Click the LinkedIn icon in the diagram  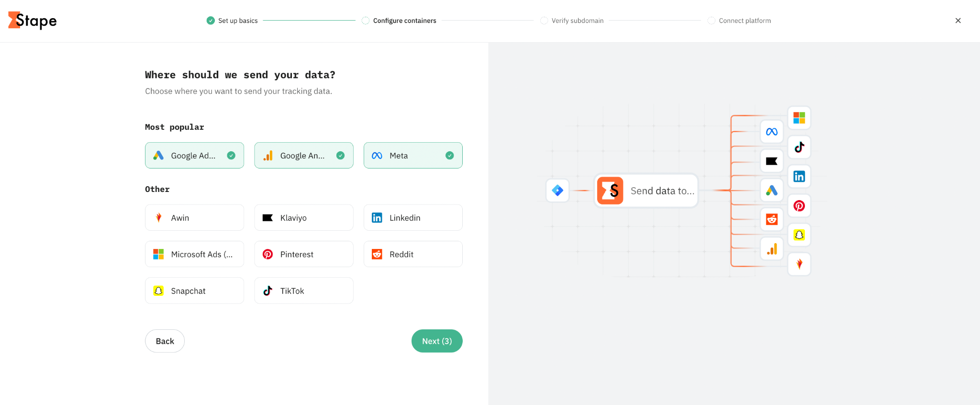(799, 176)
